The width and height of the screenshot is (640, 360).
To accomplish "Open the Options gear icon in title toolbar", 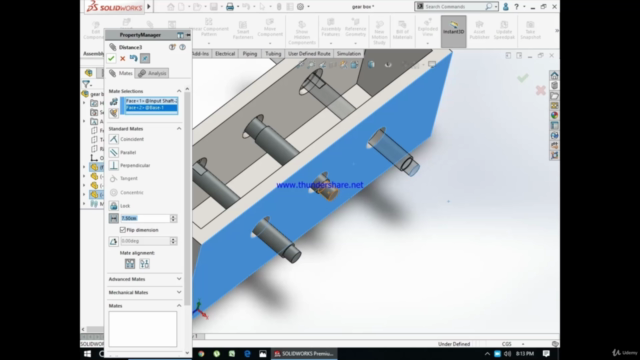I will [300, 7].
